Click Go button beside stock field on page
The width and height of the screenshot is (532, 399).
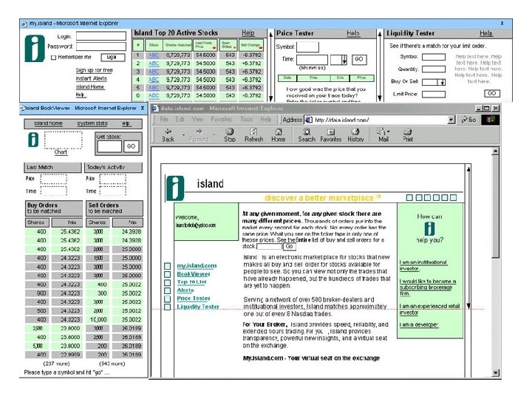point(290,246)
